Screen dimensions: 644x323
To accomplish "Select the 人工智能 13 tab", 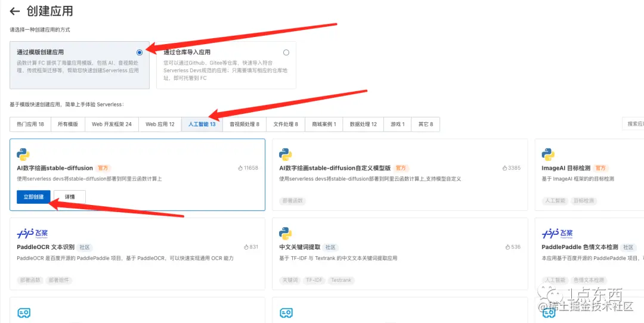I will 202,124.
